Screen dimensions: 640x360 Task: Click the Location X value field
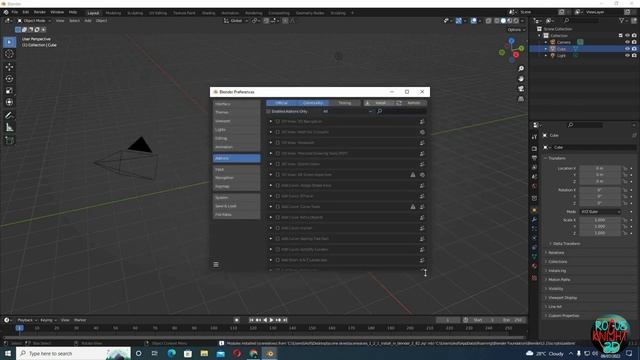600,168
